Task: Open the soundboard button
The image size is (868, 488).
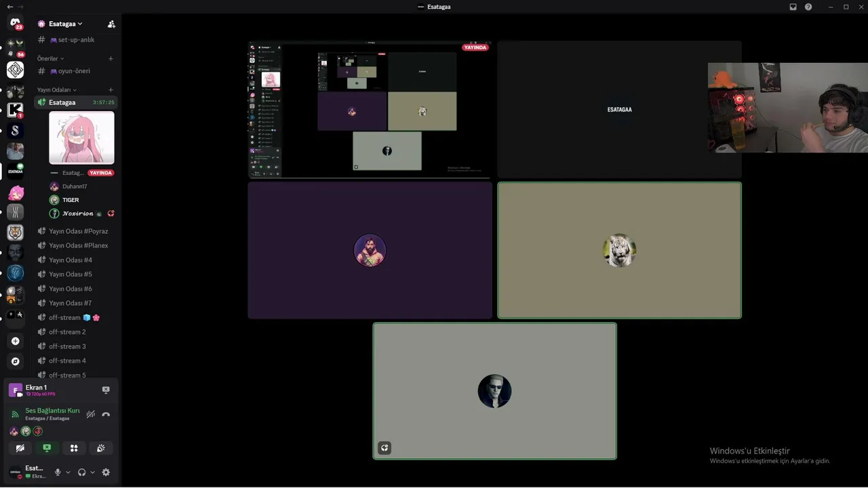Action: tap(100, 448)
